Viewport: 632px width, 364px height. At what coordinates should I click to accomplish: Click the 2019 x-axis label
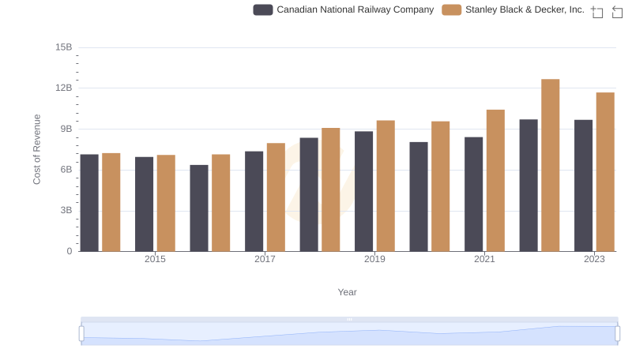point(374,259)
